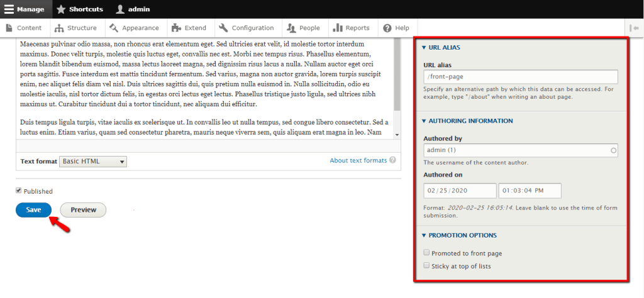Click inside the body text editor
Image resolution: width=644 pixels, height=298 pixels.
204,88
